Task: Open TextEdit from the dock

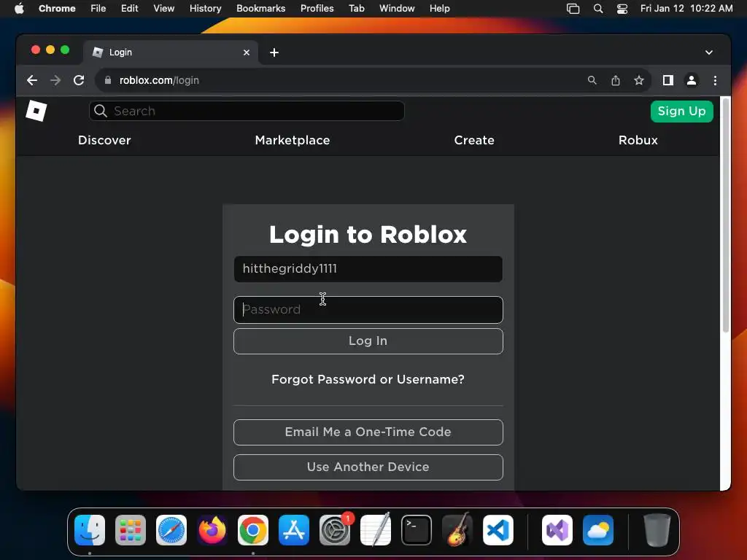Action: point(376,530)
